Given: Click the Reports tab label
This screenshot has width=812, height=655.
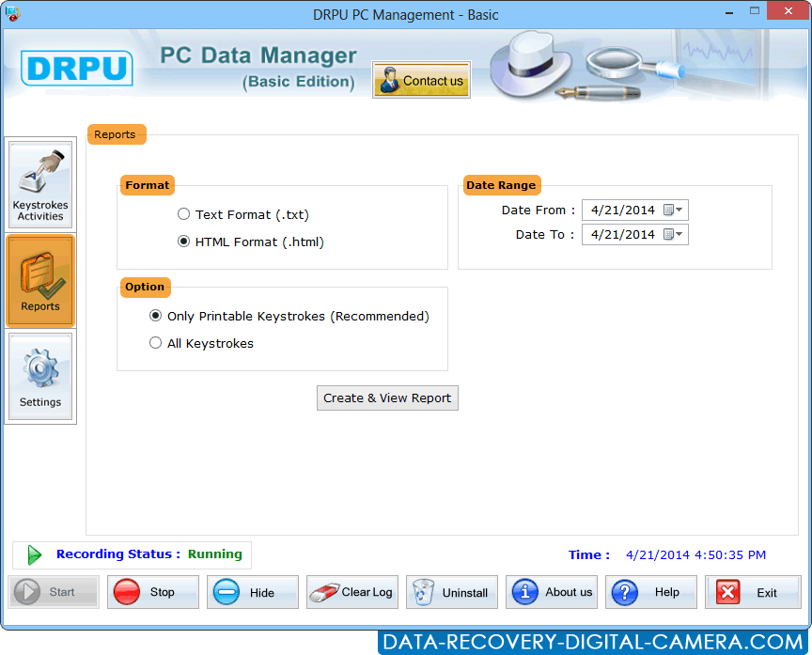Looking at the screenshot, I should 117,134.
